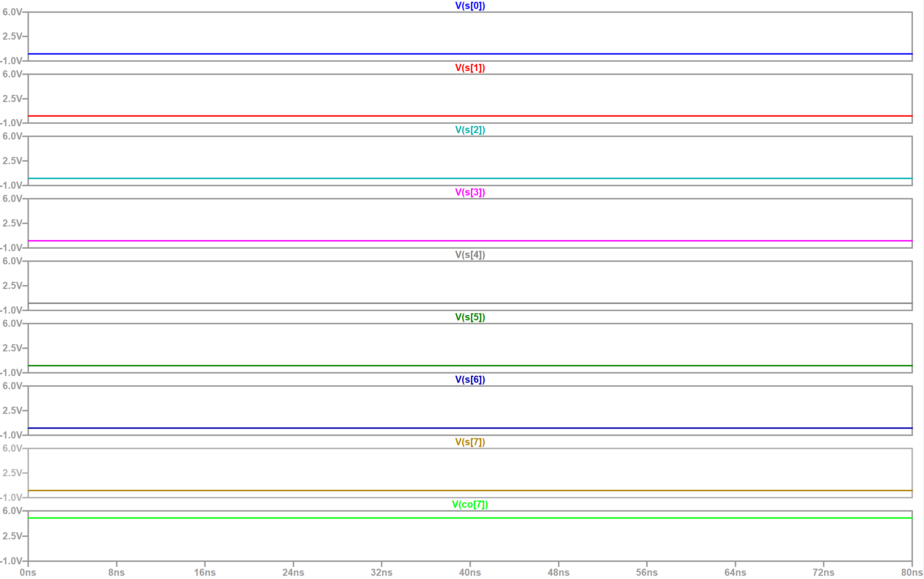Click the 16ns time axis label

[x=205, y=572]
